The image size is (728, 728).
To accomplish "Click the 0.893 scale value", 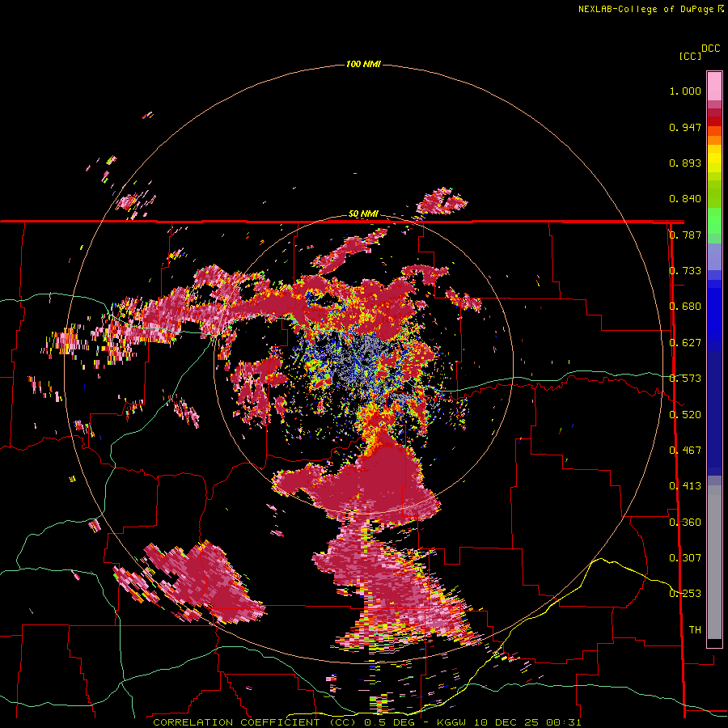I will (685, 163).
